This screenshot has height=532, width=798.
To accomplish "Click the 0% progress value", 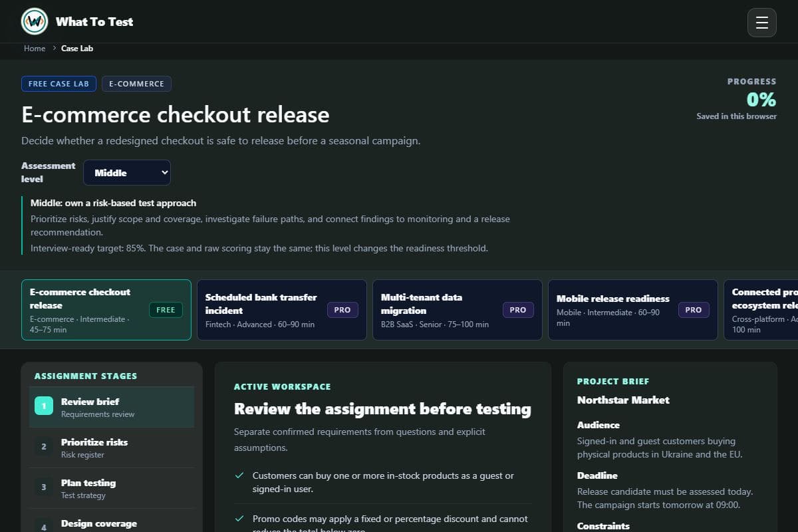I will (761, 100).
